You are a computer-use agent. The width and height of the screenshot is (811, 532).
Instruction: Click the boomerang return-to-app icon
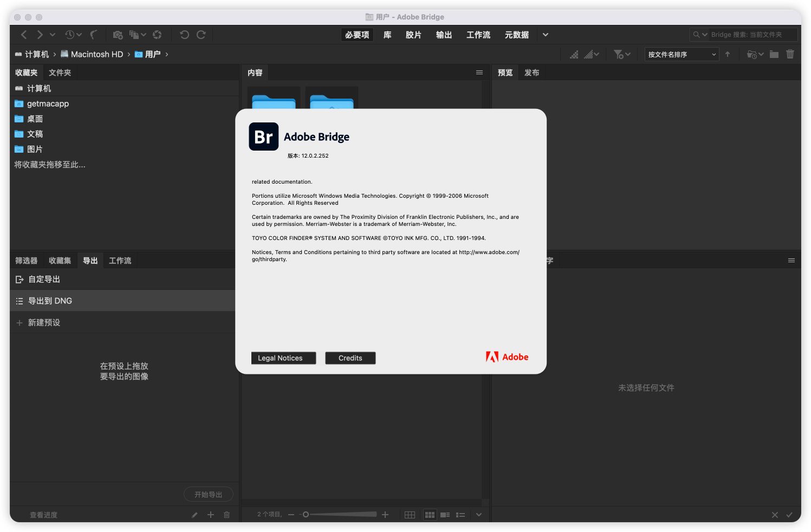[94, 35]
